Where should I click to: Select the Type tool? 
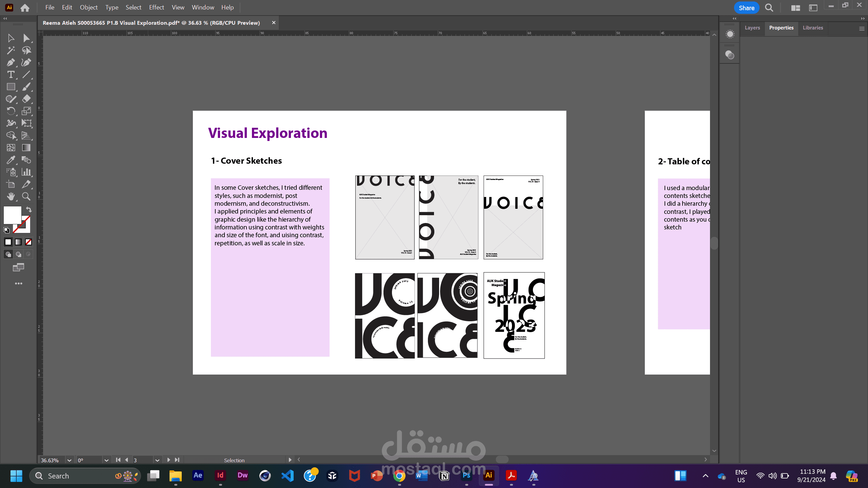coord(11,75)
